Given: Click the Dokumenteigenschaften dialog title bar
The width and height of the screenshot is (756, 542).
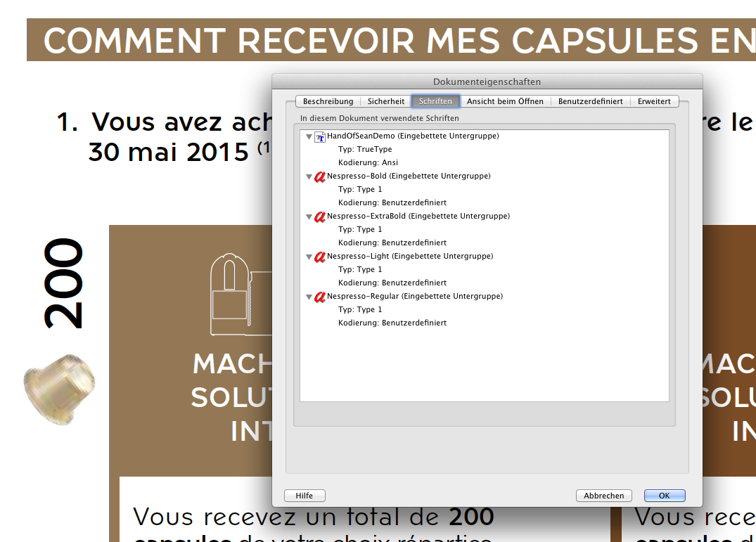Looking at the screenshot, I should 487,82.
